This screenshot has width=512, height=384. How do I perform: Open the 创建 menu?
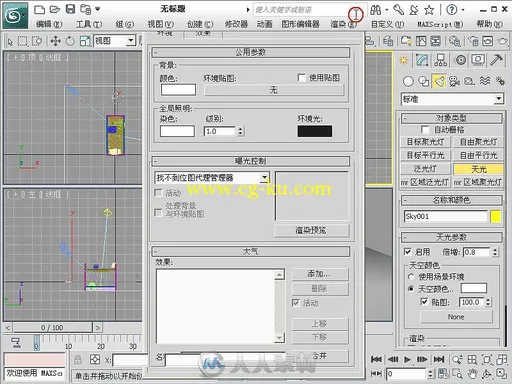pyautogui.click(x=200, y=24)
